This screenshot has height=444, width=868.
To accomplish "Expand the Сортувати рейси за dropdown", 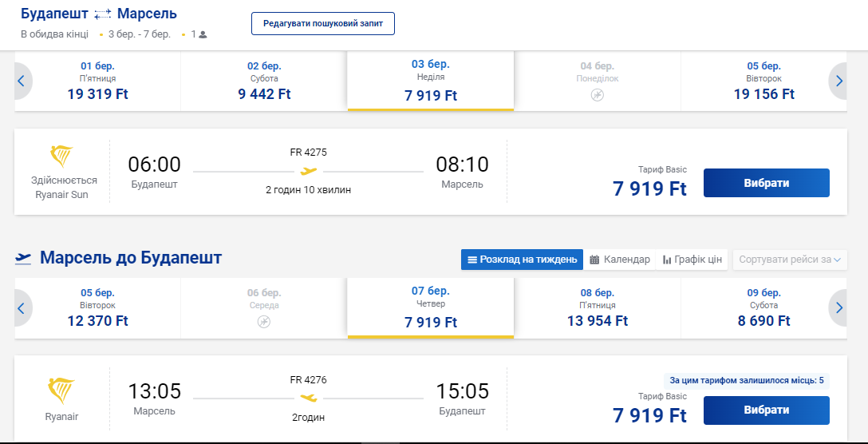I will tap(790, 260).
